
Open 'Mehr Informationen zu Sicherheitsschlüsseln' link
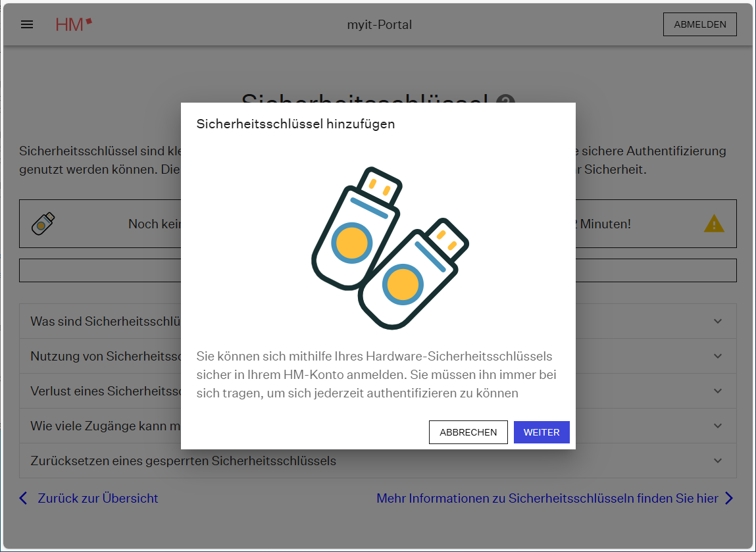(x=547, y=498)
